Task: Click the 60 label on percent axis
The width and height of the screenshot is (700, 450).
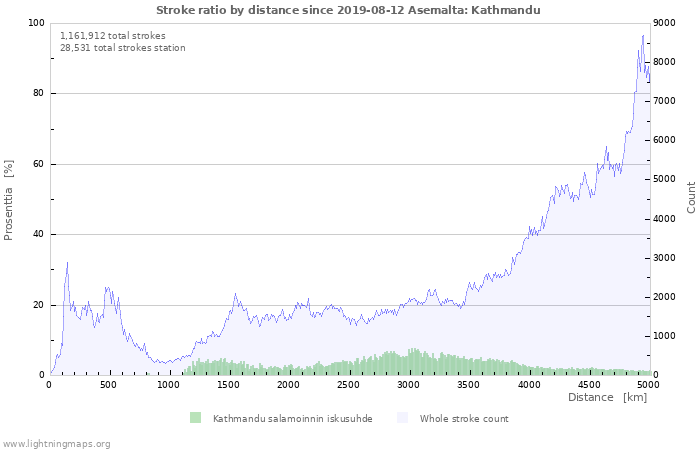Action: [39, 164]
